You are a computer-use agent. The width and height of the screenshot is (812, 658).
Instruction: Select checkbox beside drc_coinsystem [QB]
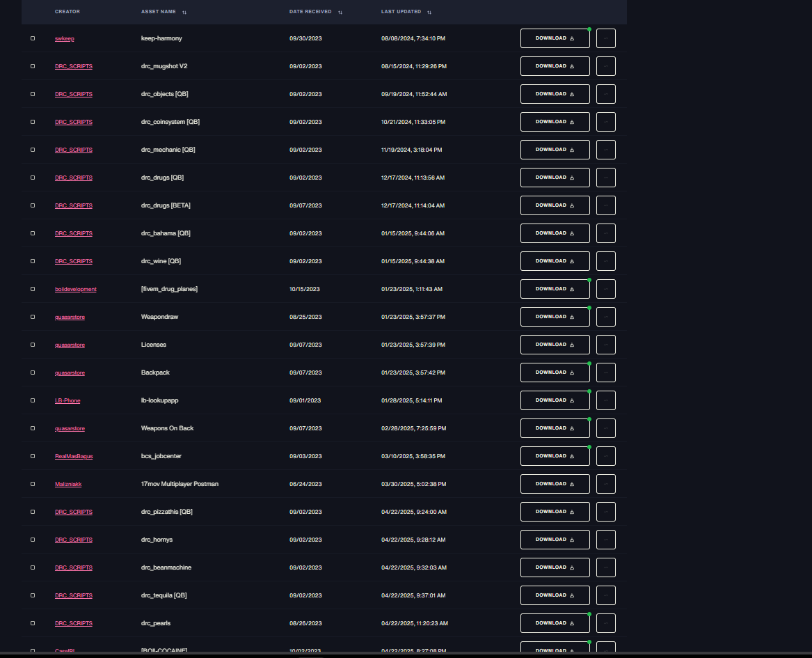33,122
